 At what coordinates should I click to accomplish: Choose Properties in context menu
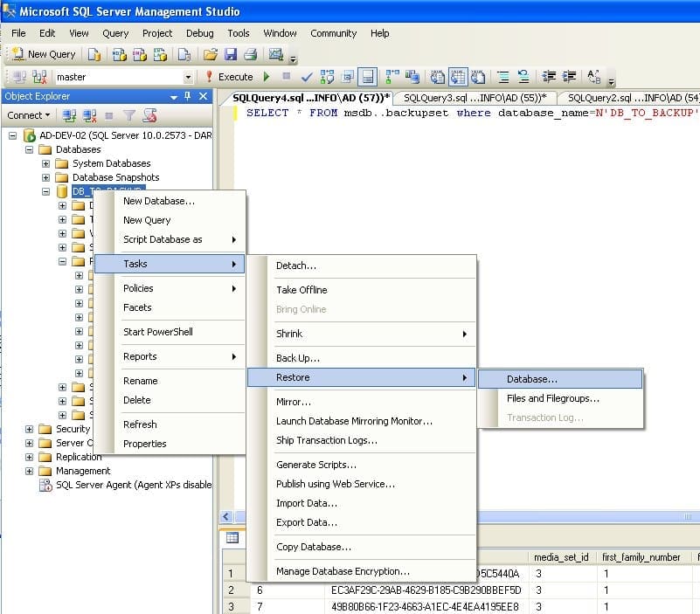tap(170, 444)
